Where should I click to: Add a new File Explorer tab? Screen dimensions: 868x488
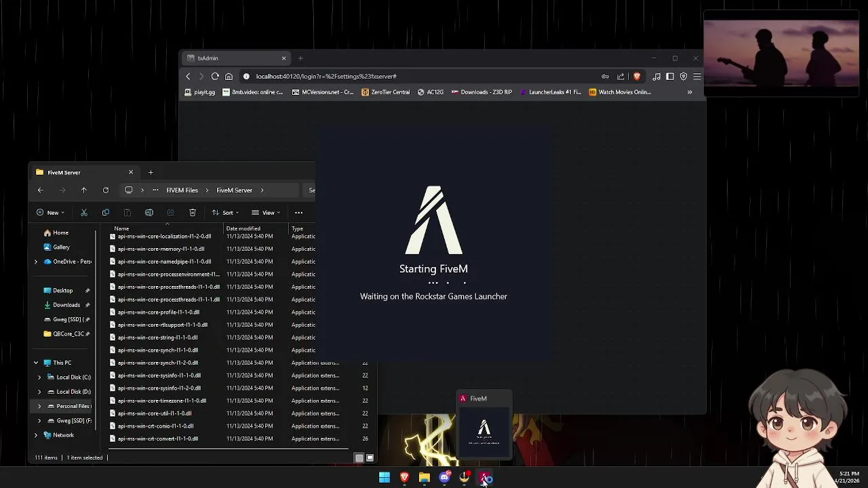[151, 172]
